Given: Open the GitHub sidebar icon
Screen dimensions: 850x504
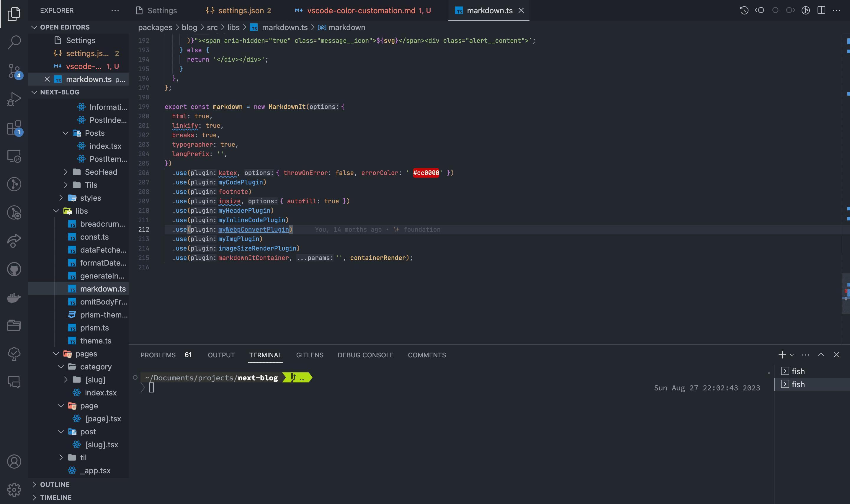Looking at the screenshot, I should pos(14,269).
